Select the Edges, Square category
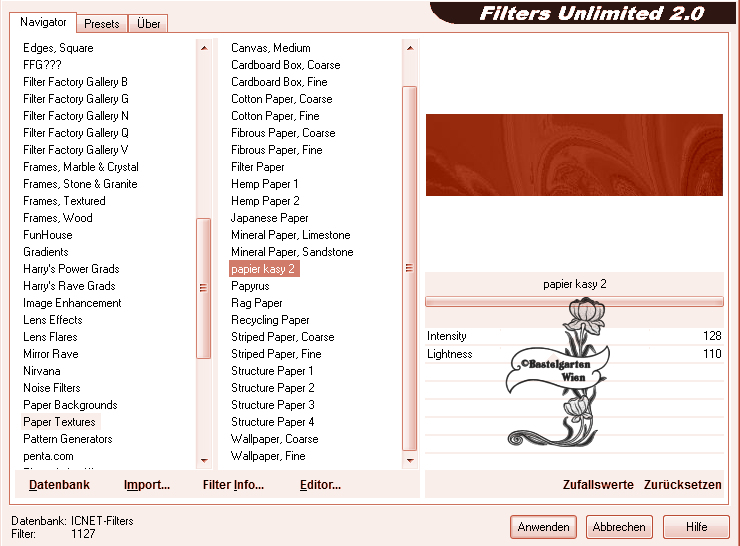Viewport: 740px width, 546px height. click(x=58, y=48)
